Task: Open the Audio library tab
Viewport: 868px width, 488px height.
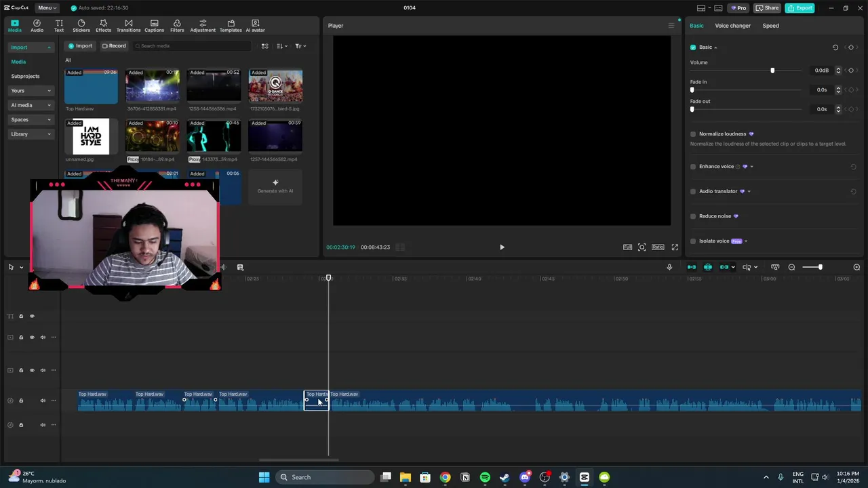Action: pyautogui.click(x=37, y=26)
